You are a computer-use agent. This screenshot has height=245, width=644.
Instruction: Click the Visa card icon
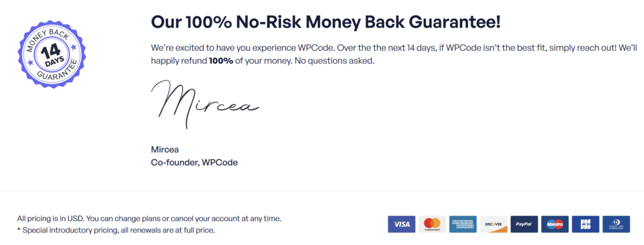401,224
